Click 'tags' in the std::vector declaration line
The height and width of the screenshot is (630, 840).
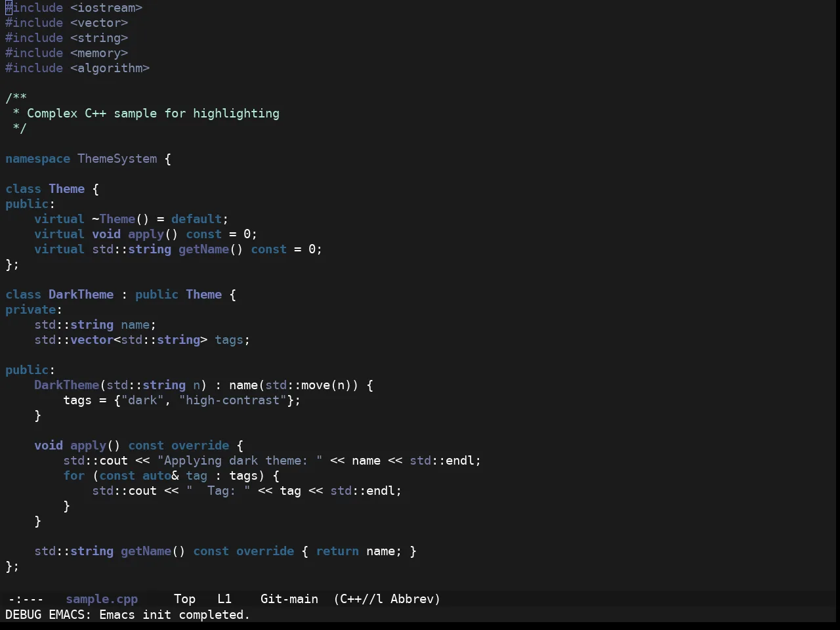coord(229,340)
